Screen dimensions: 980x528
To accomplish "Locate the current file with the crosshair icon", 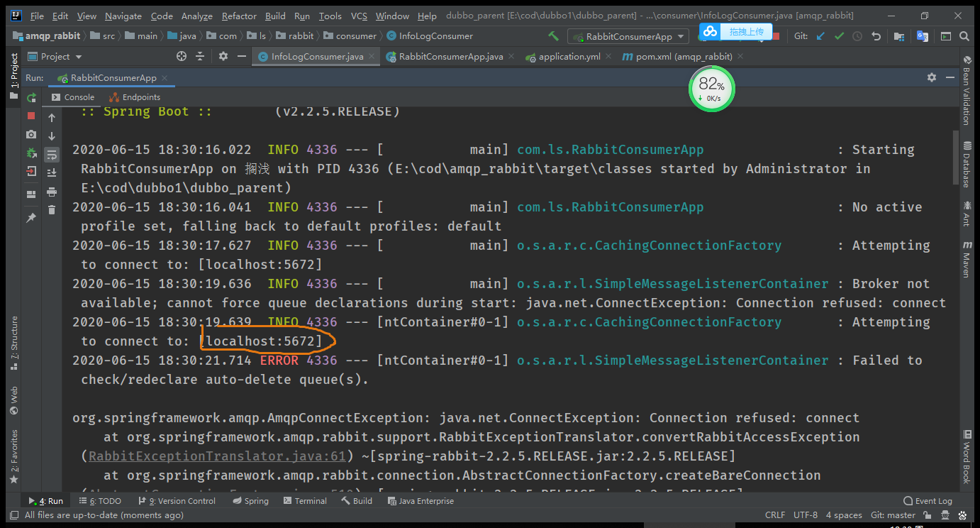I will tap(181, 56).
